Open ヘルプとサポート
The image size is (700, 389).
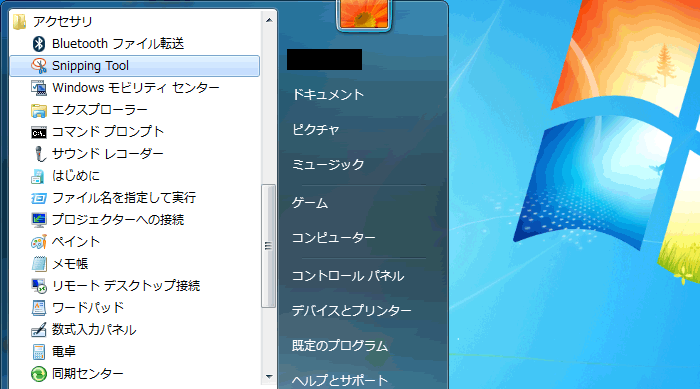340,381
